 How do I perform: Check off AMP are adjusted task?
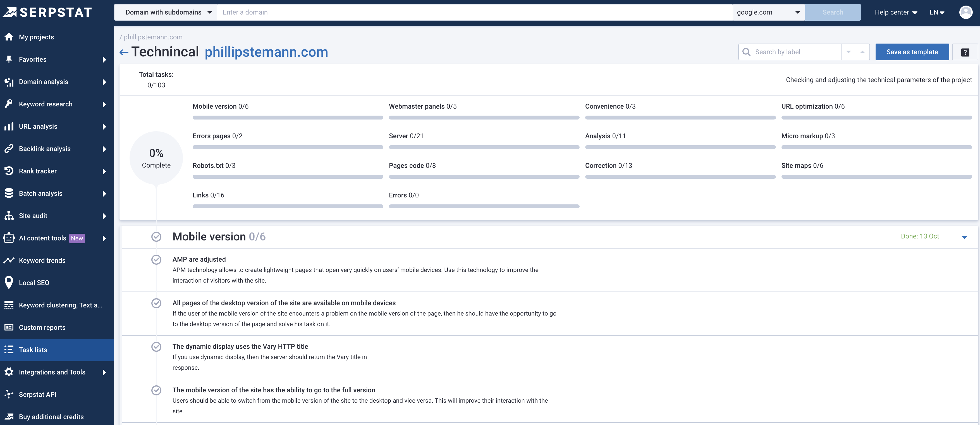coord(156,259)
